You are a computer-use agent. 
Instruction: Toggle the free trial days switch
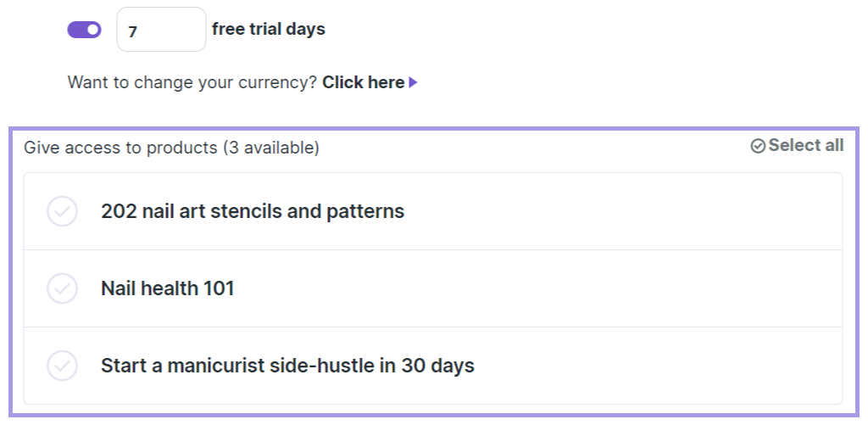[84, 30]
